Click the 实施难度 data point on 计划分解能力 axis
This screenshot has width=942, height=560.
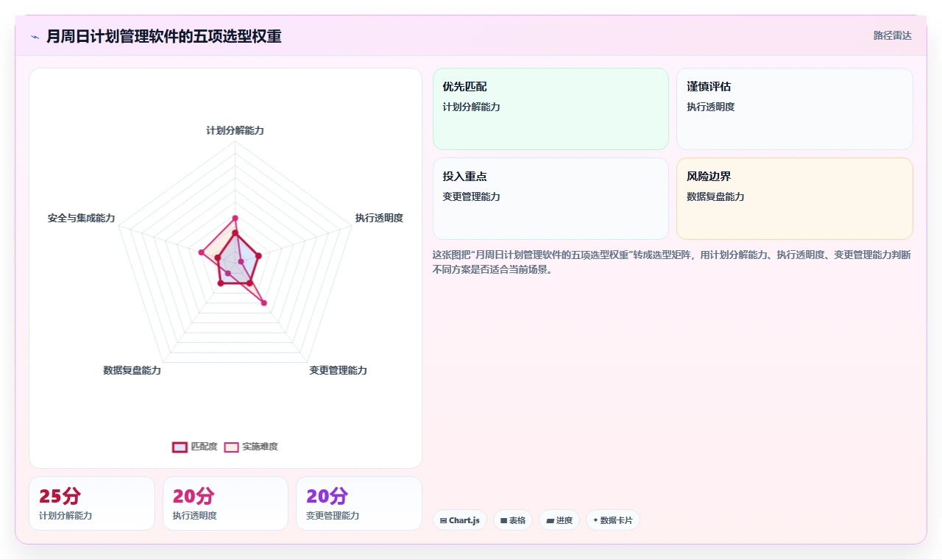pyautogui.click(x=235, y=218)
